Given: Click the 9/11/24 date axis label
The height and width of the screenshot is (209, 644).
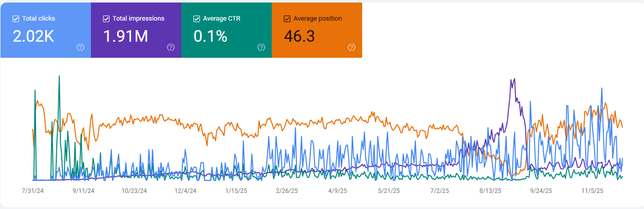Looking at the screenshot, I should click(x=84, y=191).
